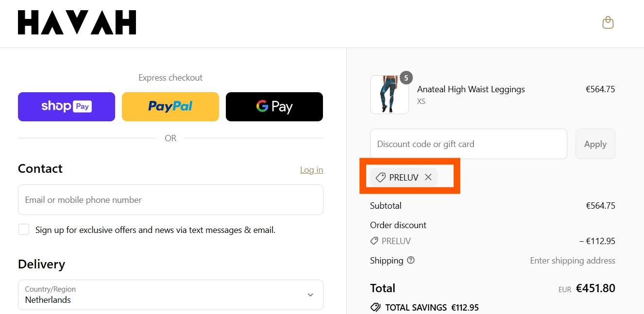Click the tag icon on PRELUV chip

[x=381, y=178]
